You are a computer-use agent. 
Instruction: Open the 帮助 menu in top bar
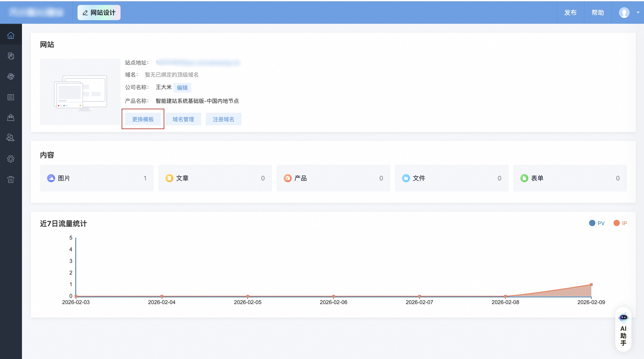598,13
